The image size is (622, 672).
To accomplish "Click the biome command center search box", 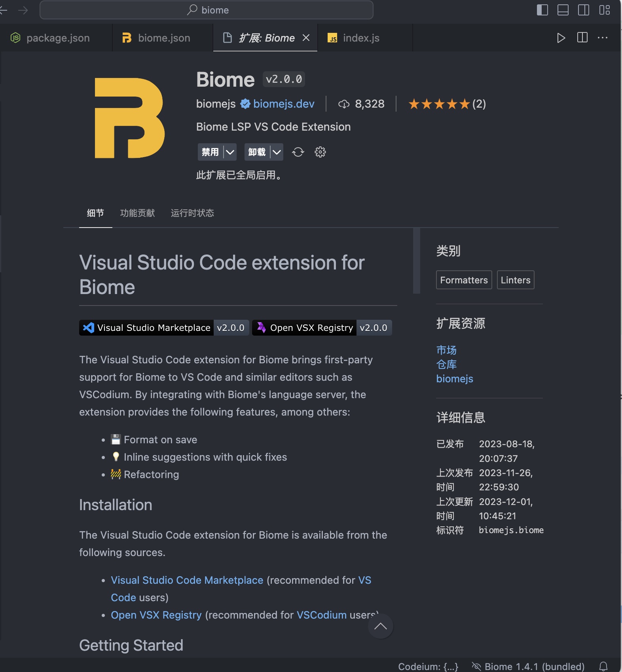I will click(x=207, y=10).
